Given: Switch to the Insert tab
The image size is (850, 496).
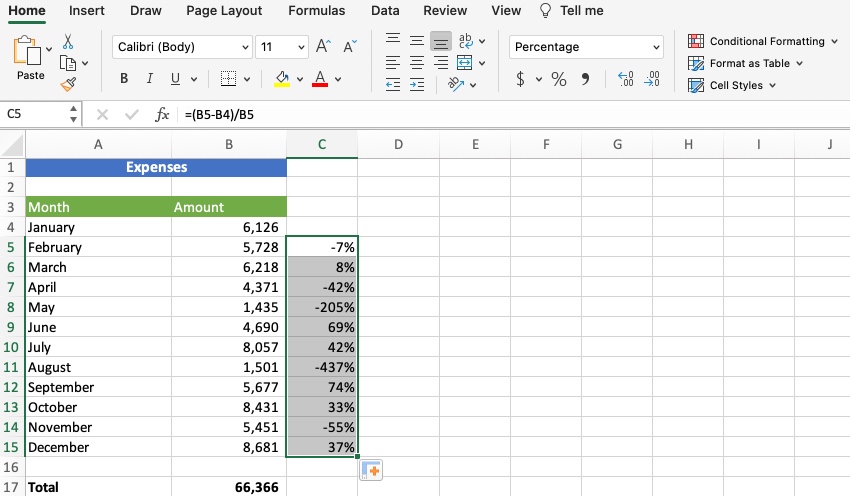Looking at the screenshot, I should 87,11.
